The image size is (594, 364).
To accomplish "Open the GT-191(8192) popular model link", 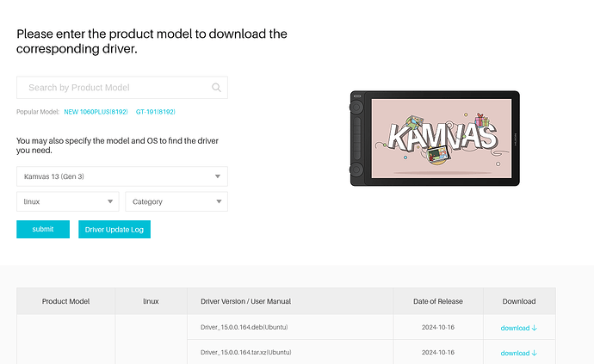I will coord(155,112).
